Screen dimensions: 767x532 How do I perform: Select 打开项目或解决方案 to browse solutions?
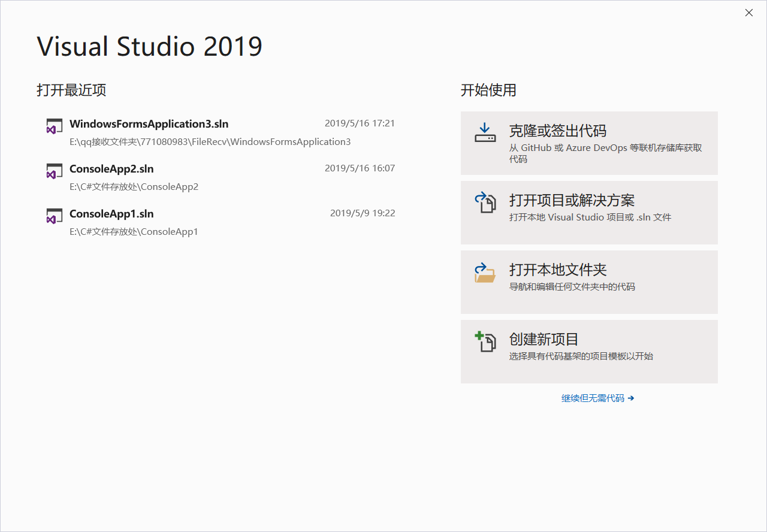tap(589, 212)
